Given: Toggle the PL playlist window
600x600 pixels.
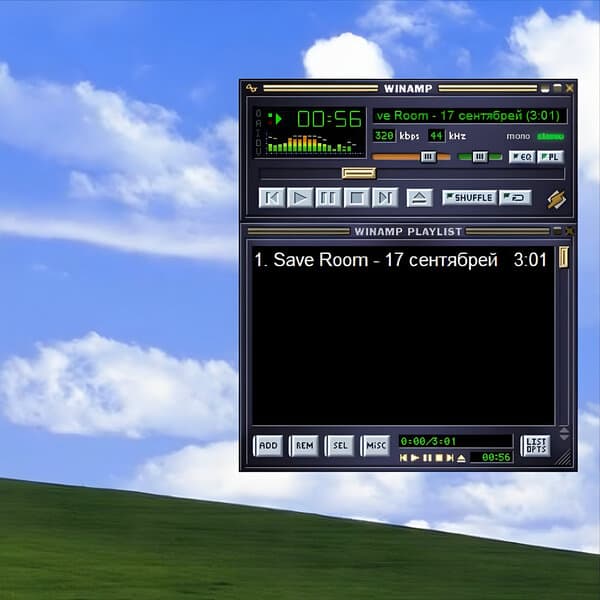Looking at the screenshot, I should [550, 157].
